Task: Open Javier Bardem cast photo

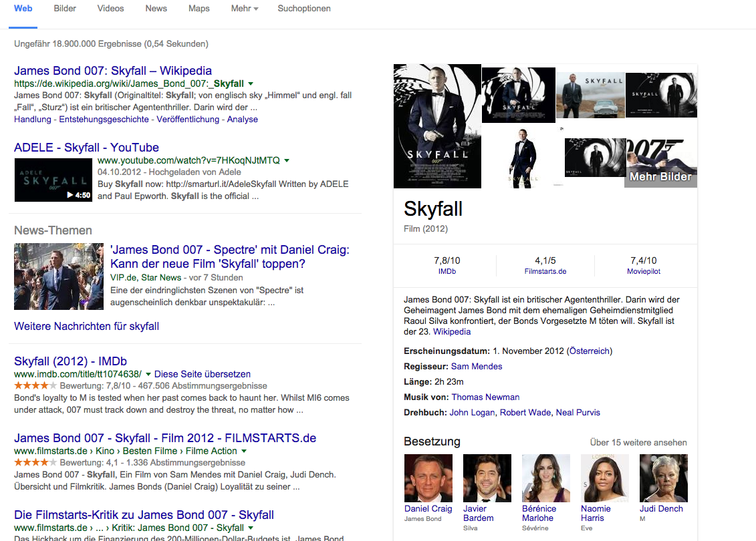Action: [x=487, y=478]
